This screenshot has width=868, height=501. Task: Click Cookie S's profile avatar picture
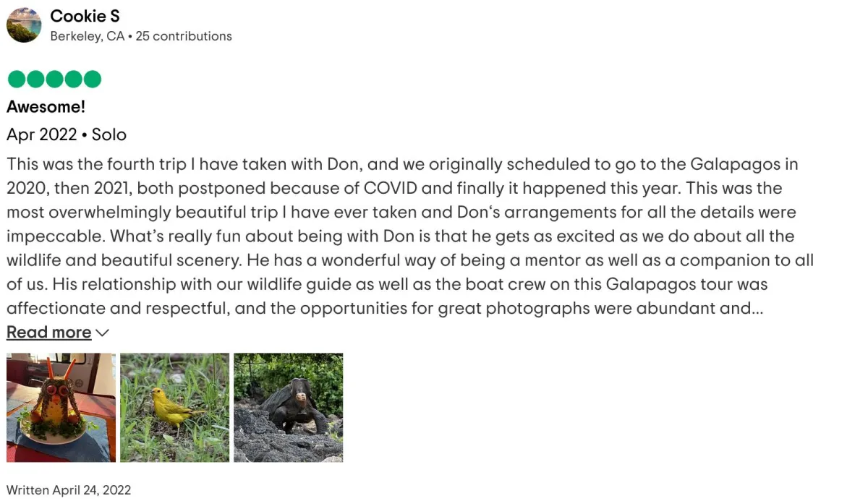click(24, 25)
